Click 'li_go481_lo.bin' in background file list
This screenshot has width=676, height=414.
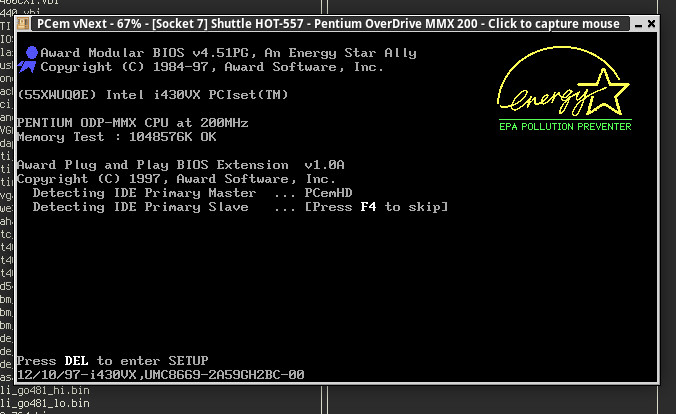[45, 404]
